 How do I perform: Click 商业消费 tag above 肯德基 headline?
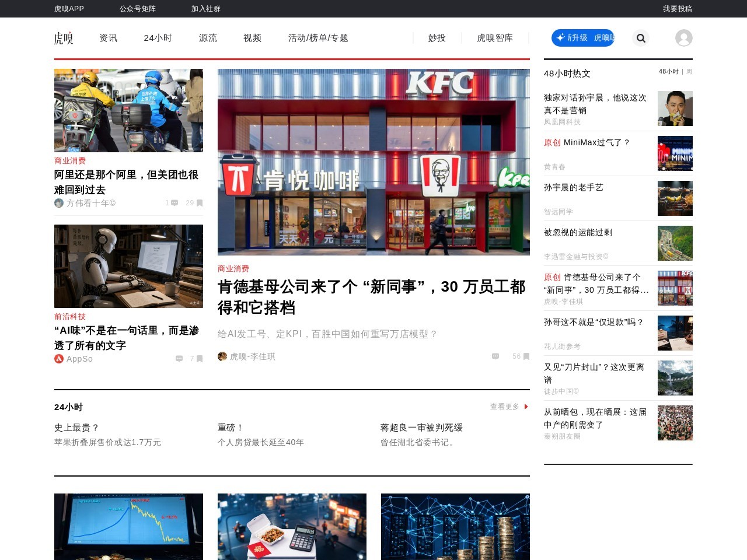pyautogui.click(x=233, y=268)
